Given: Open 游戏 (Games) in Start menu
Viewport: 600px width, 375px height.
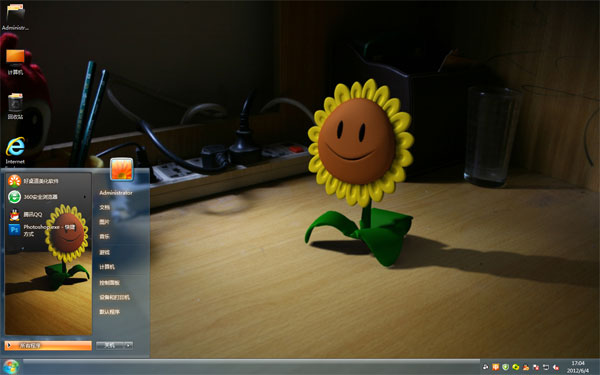Looking at the screenshot, I should pos(104,252).
